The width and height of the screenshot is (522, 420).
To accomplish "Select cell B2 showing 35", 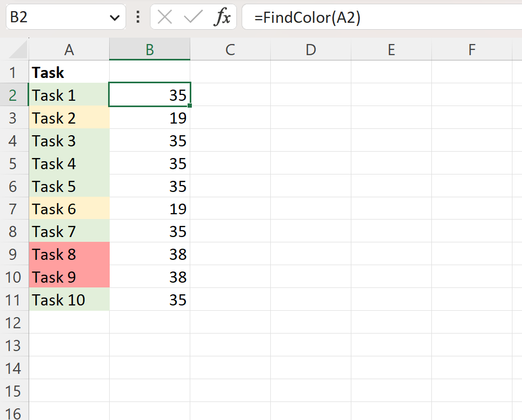I will (149, 94).
